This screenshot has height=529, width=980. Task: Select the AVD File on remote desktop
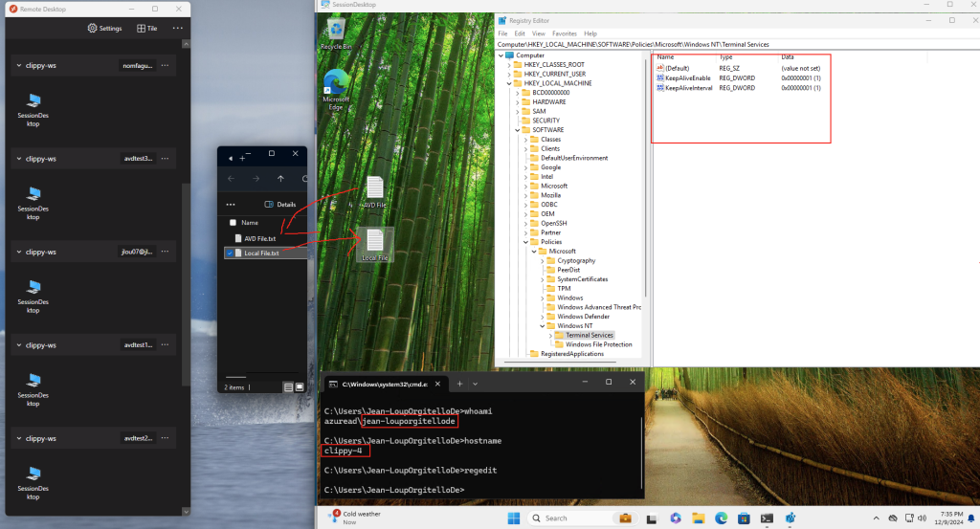tap(375, 192)
